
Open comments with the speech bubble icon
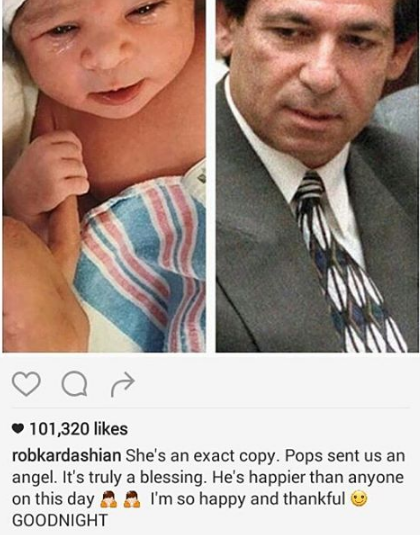pyautogui.click(x=74, y=384)
